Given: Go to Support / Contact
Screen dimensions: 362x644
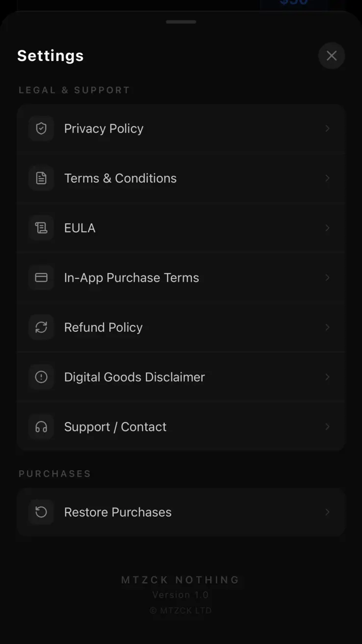Looking at the screenshot, I should (x=115, y=427).
